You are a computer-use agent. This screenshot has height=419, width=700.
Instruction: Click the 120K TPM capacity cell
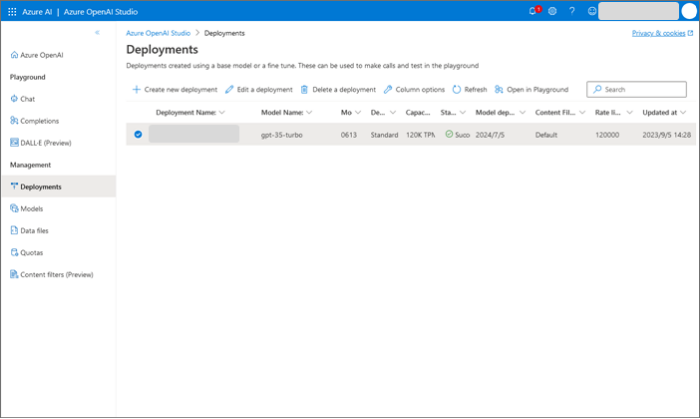pos(420,135)
